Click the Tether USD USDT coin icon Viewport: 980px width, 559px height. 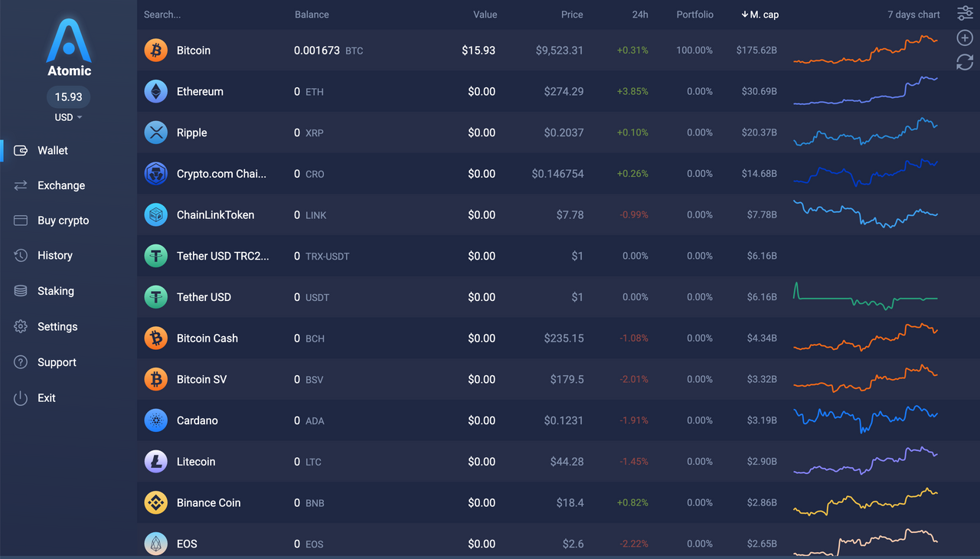(156, 297)
